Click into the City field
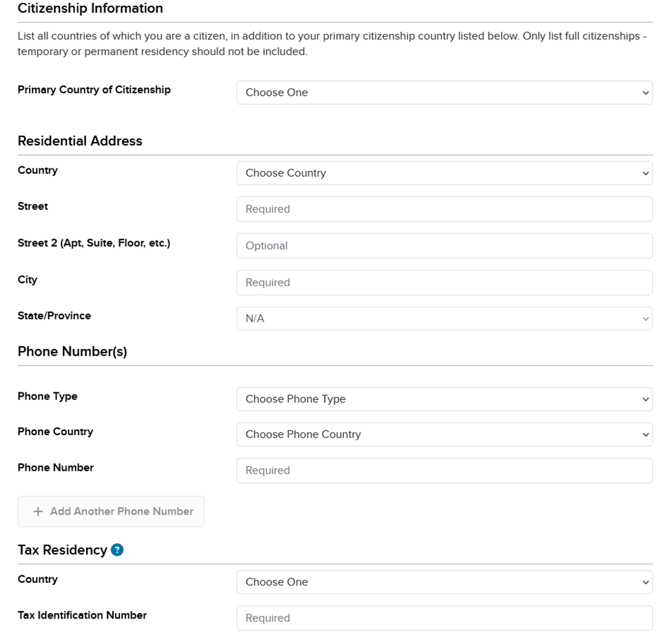Screen dimensions: 672x640 click(x=444, y=282)
